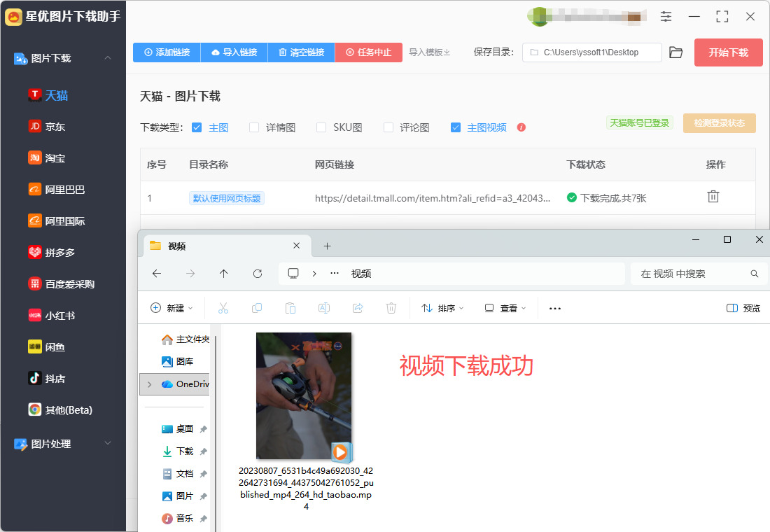Open save directory folder browse icon
Screen dimensions: 770x532
click(x=676, y=52)
